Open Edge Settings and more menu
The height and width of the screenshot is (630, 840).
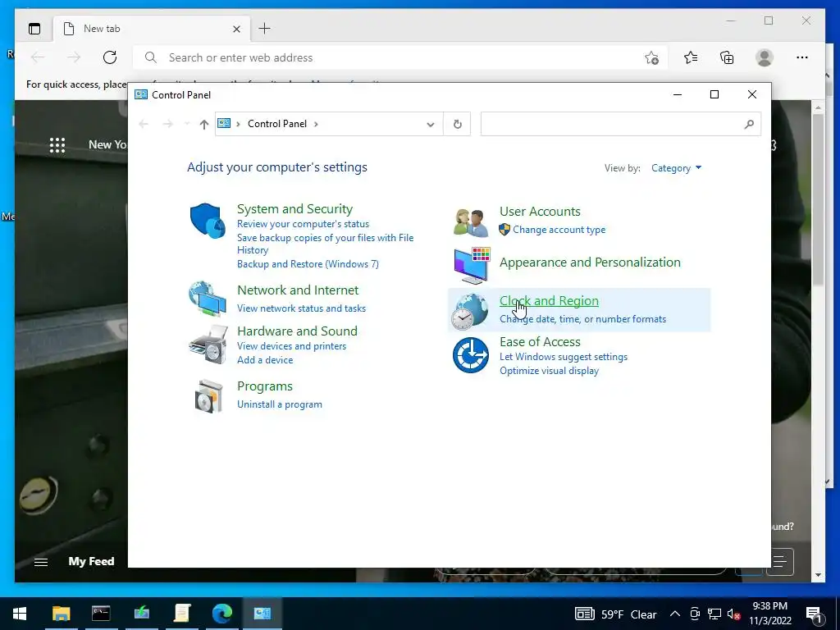tap(802, 57)
